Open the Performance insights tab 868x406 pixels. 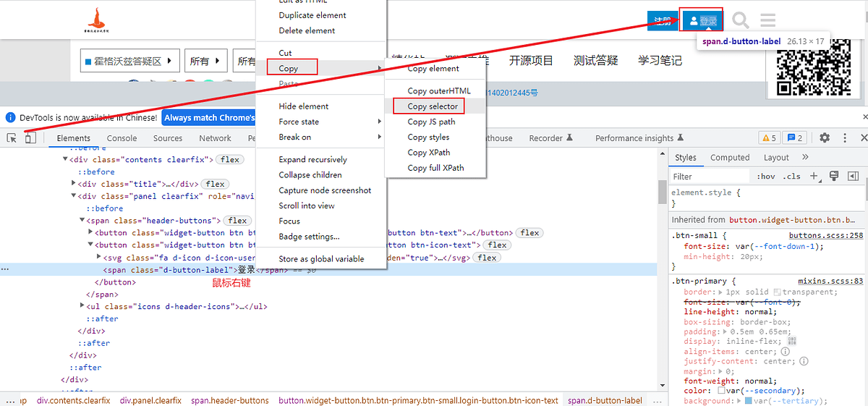click(x=640, y=138)
